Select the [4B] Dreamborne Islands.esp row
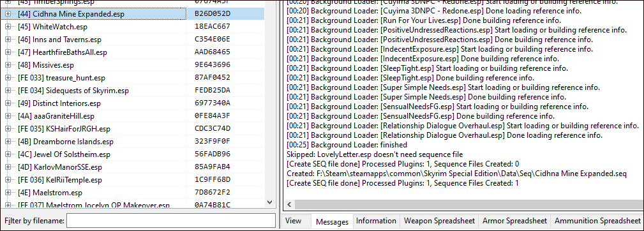Image resolution: width=644 pixels, height=231 pixels. pos(133,142)
